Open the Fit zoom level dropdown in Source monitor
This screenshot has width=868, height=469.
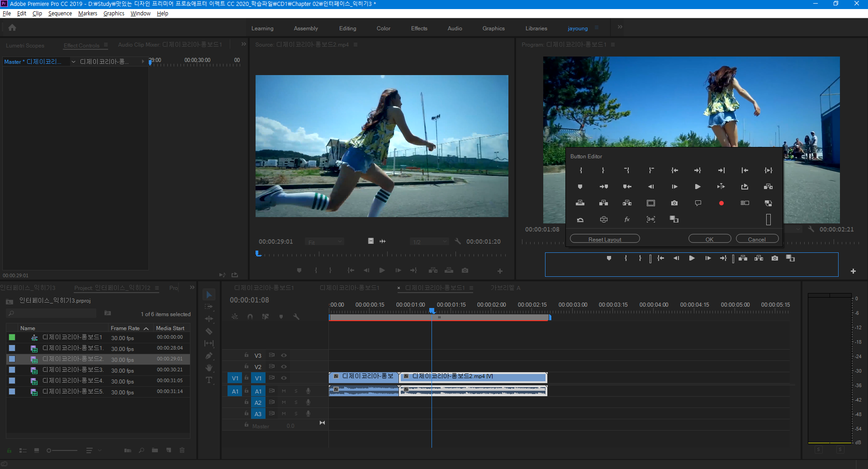(x=324, y=242)
